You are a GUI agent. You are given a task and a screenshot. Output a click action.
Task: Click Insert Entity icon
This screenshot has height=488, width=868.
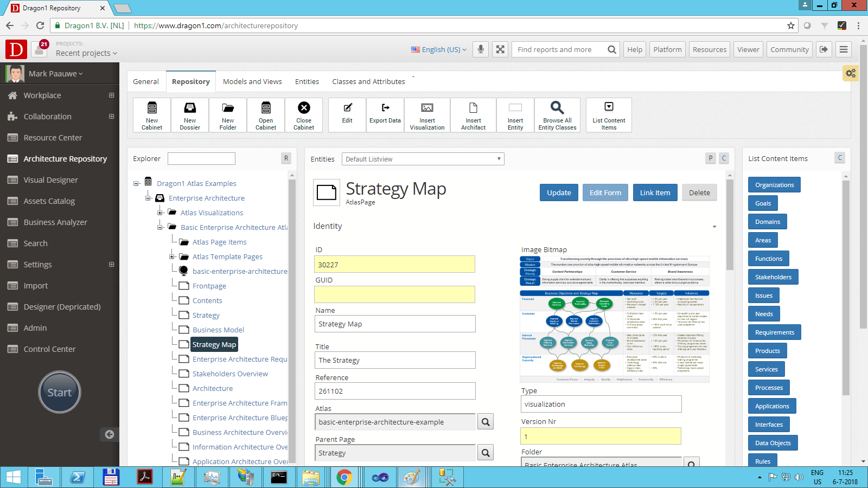tap(515, 115)
